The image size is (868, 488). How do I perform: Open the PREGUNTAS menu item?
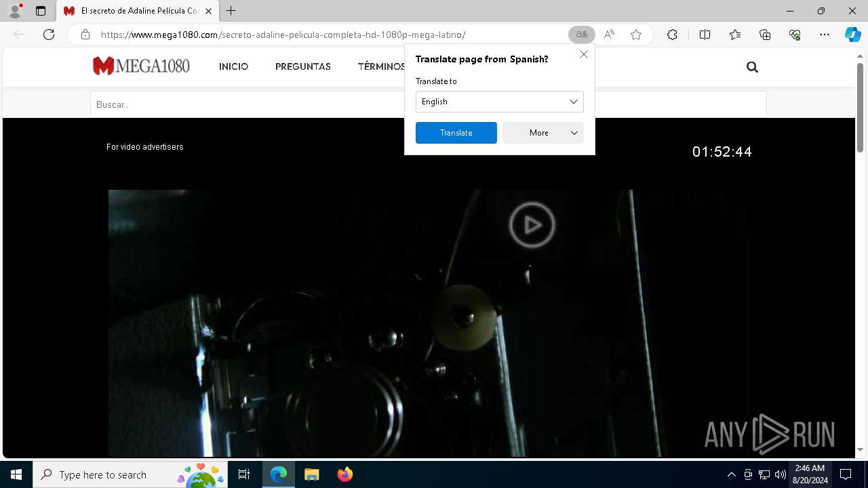[x=303, y=66]
